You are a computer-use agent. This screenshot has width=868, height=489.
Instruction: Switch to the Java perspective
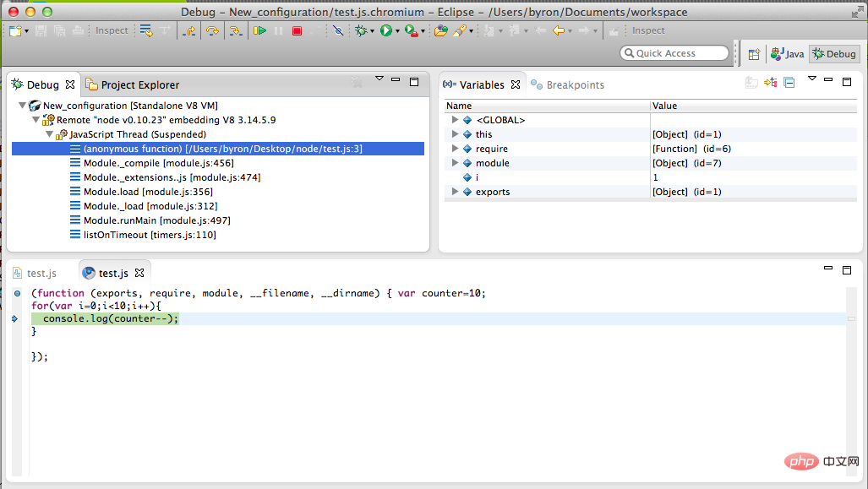click(x=787, y=54)
